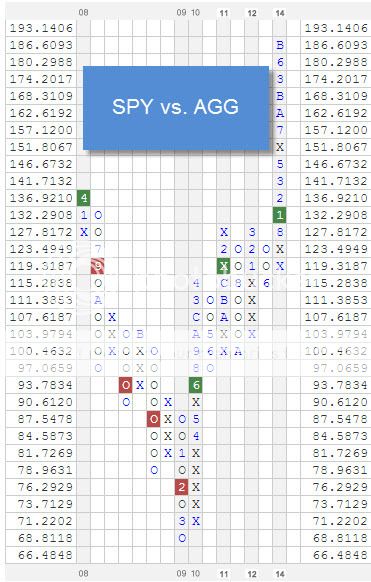The height and width of the screenshot is (582, 371).
Task: Click the 7 marker in the 157.1200 row
Action: [x=280, y=130]
